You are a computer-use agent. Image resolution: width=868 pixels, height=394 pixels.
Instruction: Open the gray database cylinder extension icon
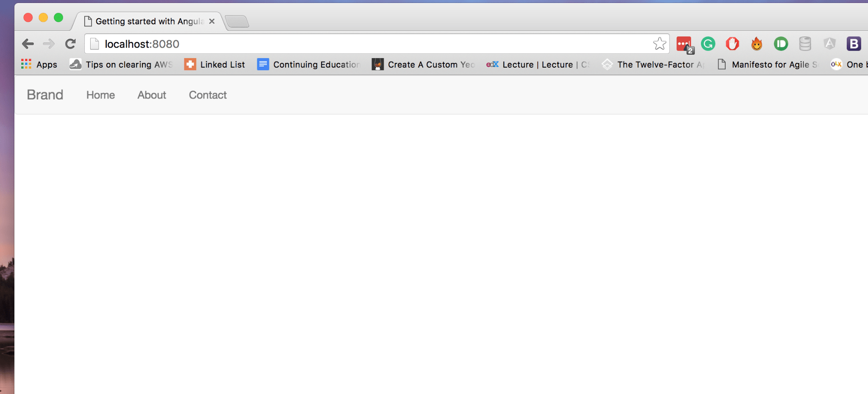tap(805, 43)
